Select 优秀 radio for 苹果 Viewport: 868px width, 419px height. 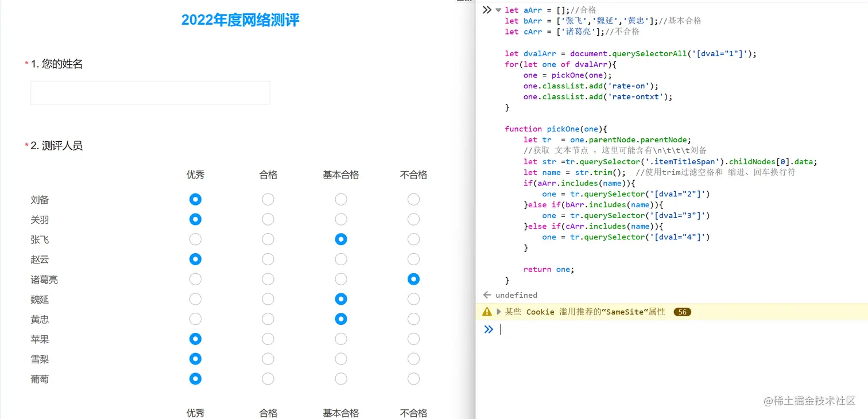tap(195, 339)
